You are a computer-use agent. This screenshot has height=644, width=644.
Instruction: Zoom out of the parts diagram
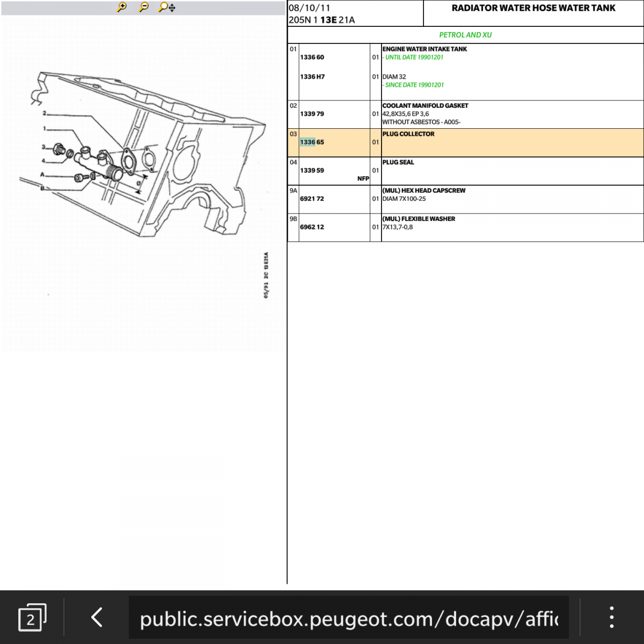[x=143, y=8]
